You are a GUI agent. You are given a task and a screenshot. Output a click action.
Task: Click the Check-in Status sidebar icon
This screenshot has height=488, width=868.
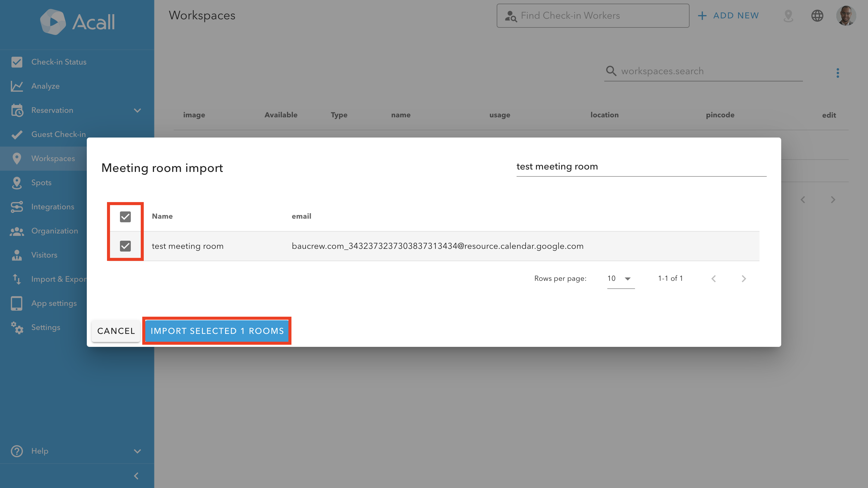coord(17,62)
